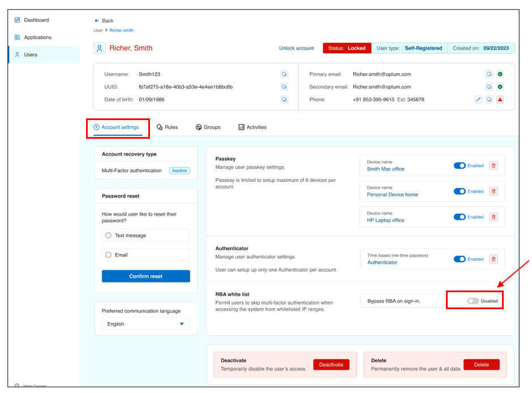Click the Richer, Smith name heading
Image resolution: width=532 pixels, height=393 pixels.
click(x=131, y=48)
